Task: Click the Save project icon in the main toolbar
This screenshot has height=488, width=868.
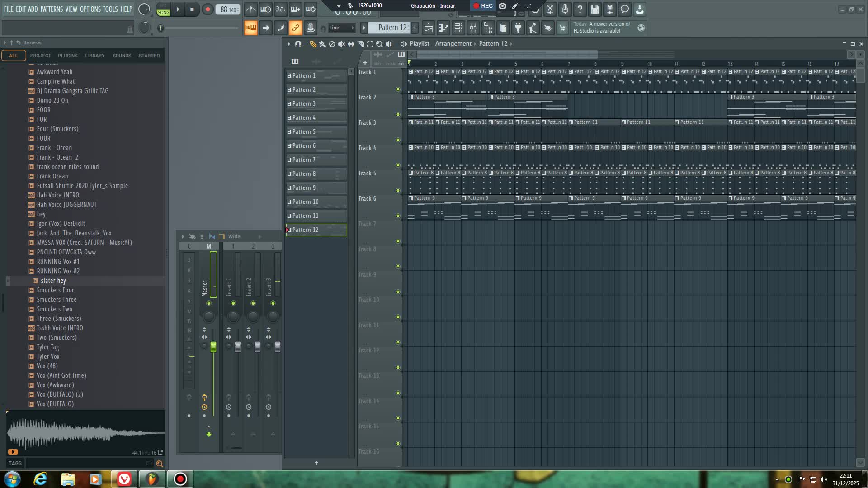Action: 594,9
